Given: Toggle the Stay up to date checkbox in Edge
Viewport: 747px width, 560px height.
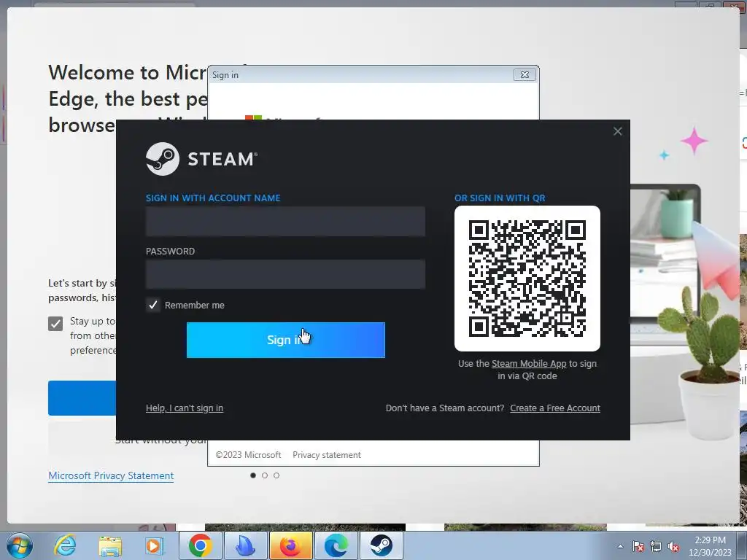Looking at the screenshot, I should 55,324.
